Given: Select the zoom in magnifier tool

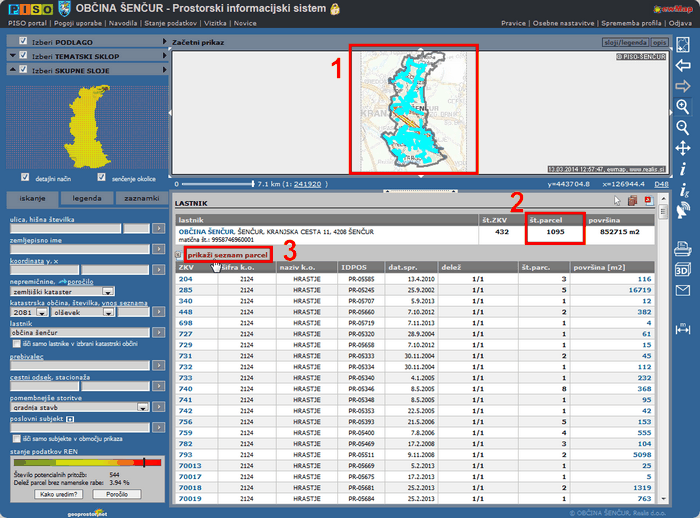Looking at the screenshot, I should click(x=683, y=106).
